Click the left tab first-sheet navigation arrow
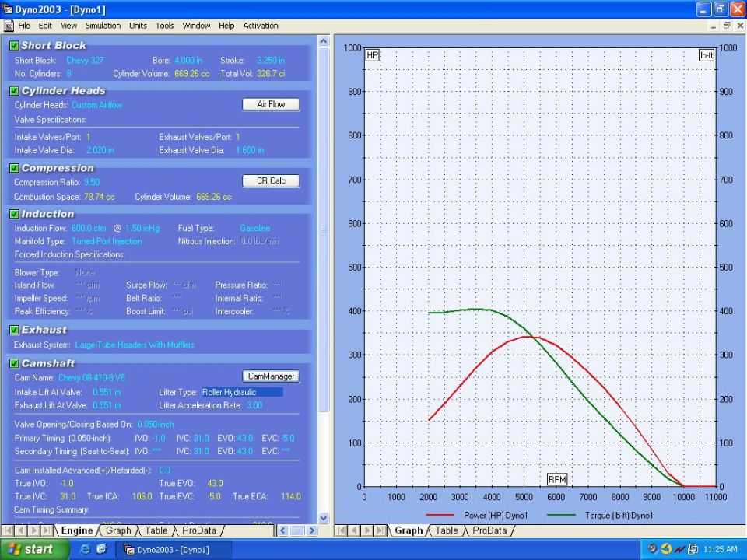 (8, 530)
